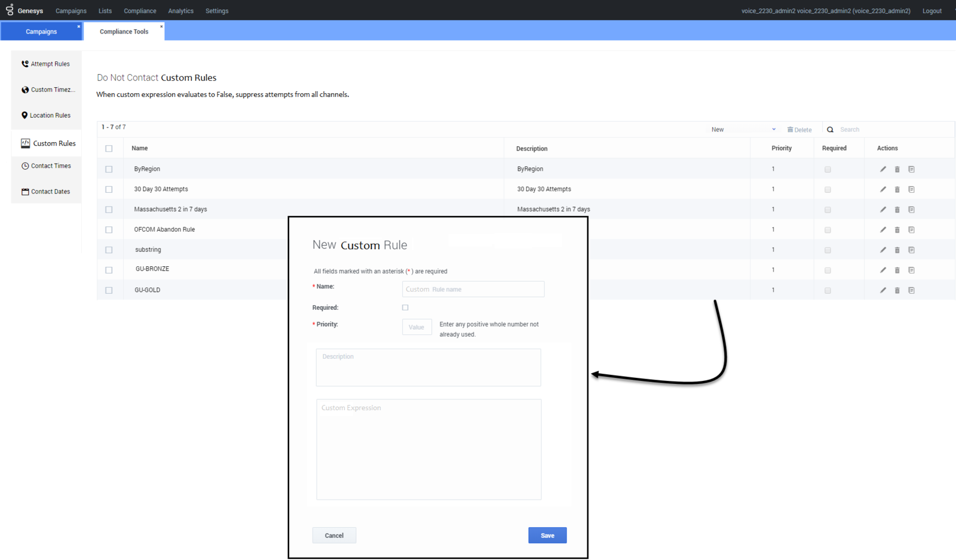Tick the checkbox beside the ByRegion row
Image resolution: width=956 pixels, height=560 pixels.
pyautogui.click(x=109, y=169)
